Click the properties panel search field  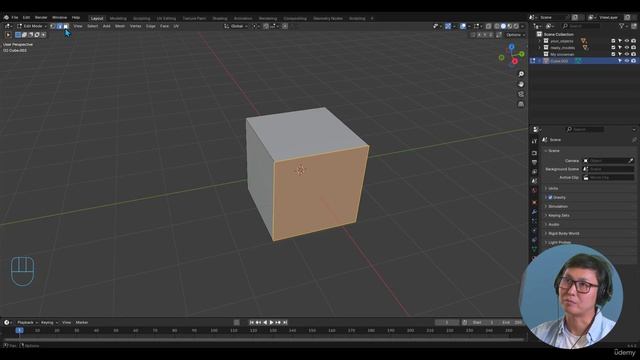[584, 129]
